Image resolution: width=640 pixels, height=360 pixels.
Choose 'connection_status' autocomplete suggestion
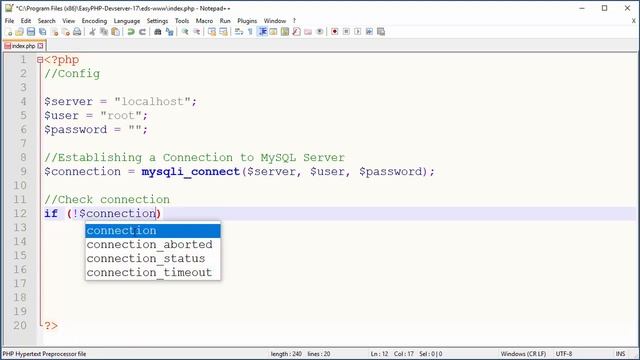click(x=153, y=258)
